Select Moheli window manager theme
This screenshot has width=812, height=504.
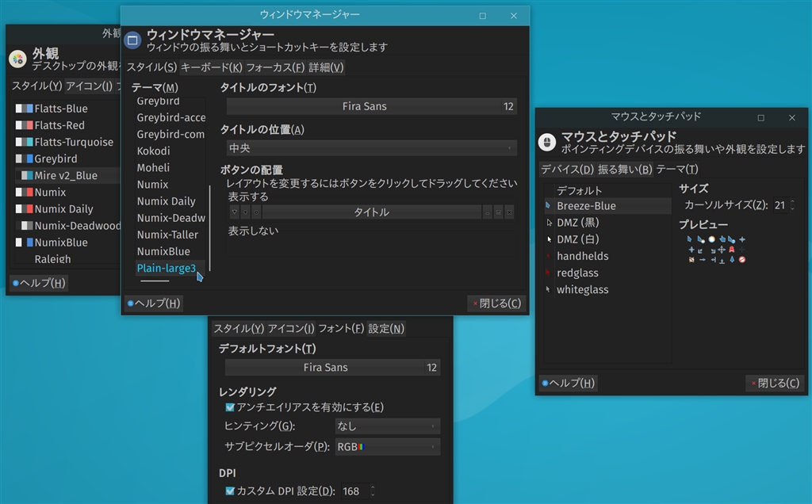pos(153,168)
